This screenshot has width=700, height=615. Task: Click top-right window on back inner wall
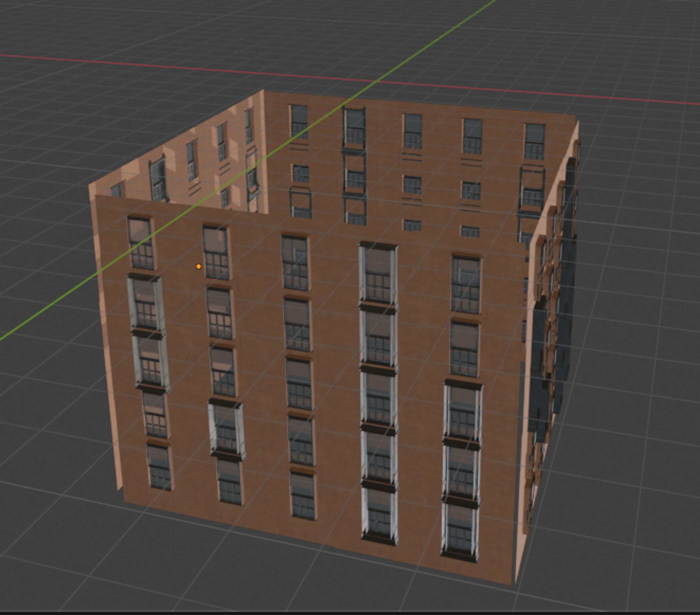coord(534,141)
